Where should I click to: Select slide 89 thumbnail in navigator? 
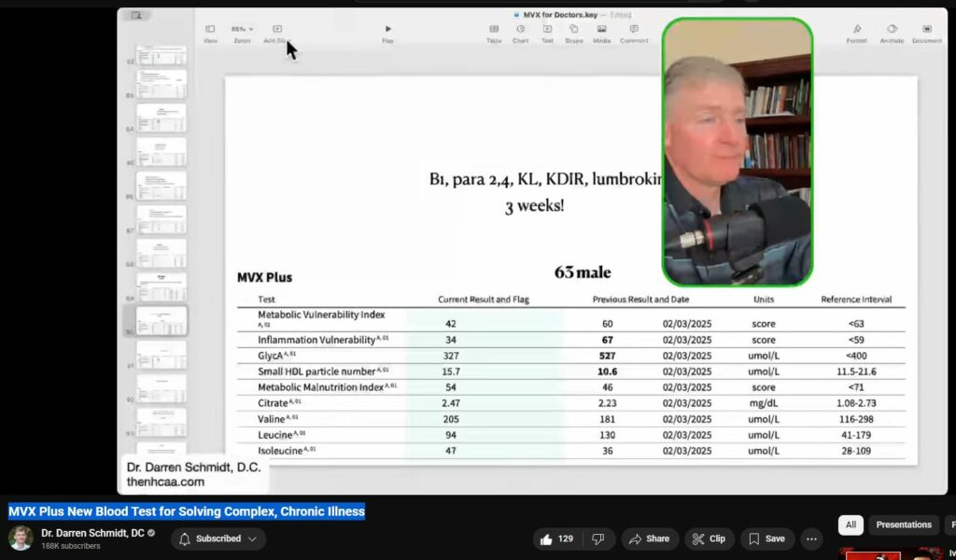[x=162, y=287]
